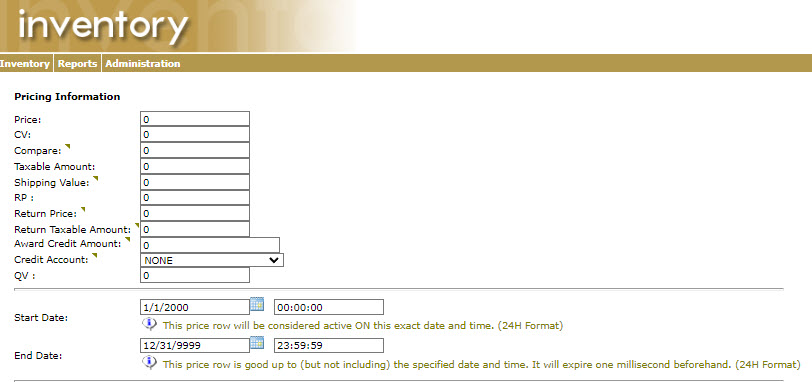Open the Reports menu
The image size is (812, 382).
click(77, 64)
